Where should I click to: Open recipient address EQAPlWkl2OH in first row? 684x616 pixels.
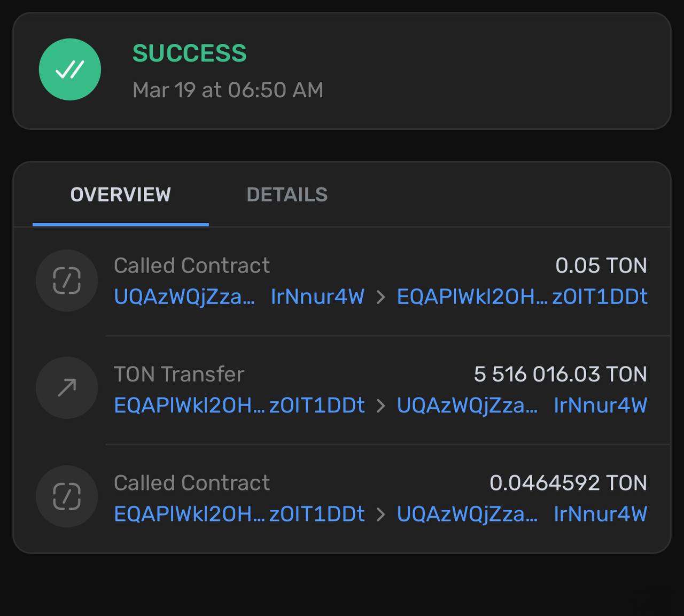522,297
